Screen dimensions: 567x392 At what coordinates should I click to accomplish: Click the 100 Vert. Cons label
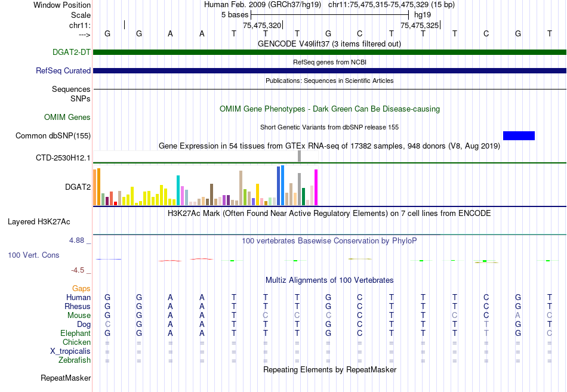tap(33, 255)
